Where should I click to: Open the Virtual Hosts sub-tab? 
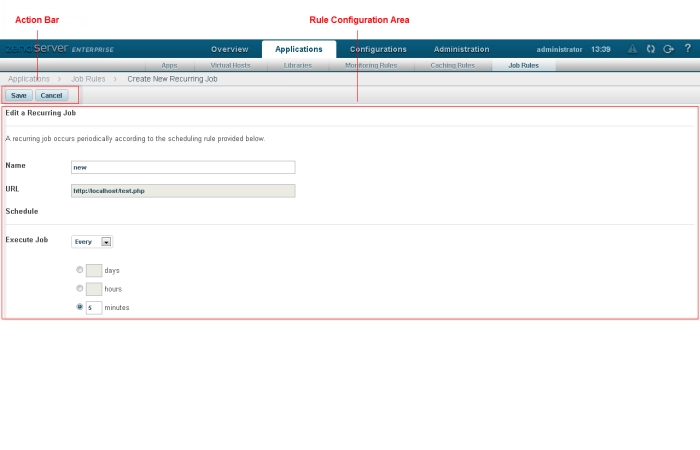230,65
